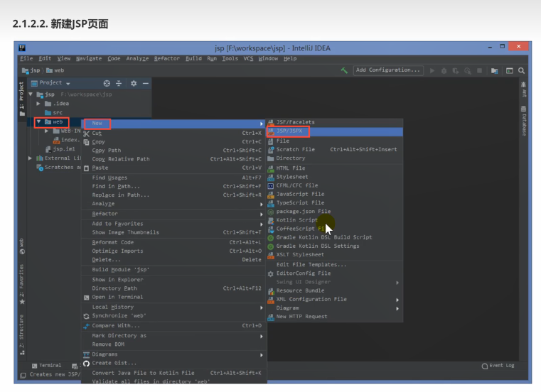The image size is (541, 392).
Task: Expand the External Libraries node arrow
Action: click(x=31, y=158)
